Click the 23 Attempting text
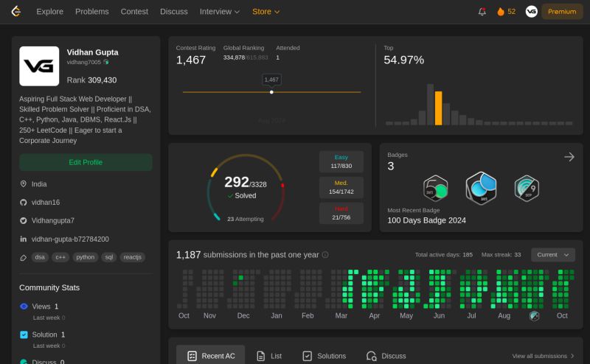The height and width of the screenshot is (364, 590). (246, 220)
